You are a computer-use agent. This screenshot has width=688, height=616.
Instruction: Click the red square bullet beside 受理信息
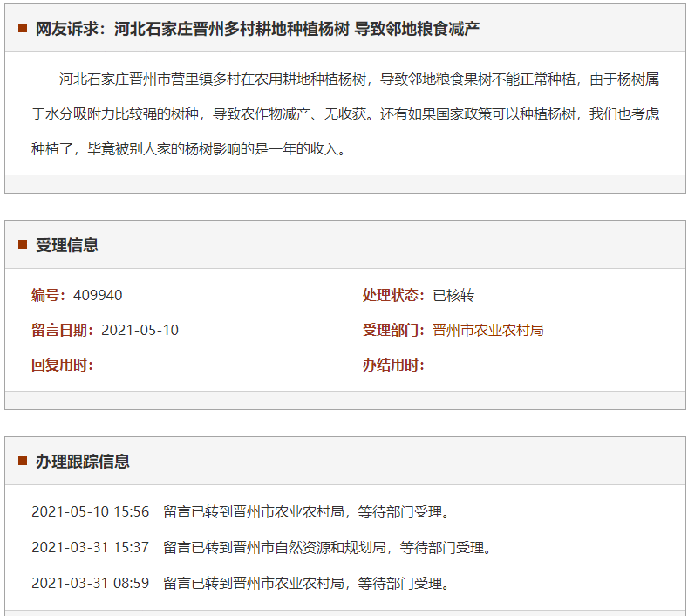tap(23, 244)
